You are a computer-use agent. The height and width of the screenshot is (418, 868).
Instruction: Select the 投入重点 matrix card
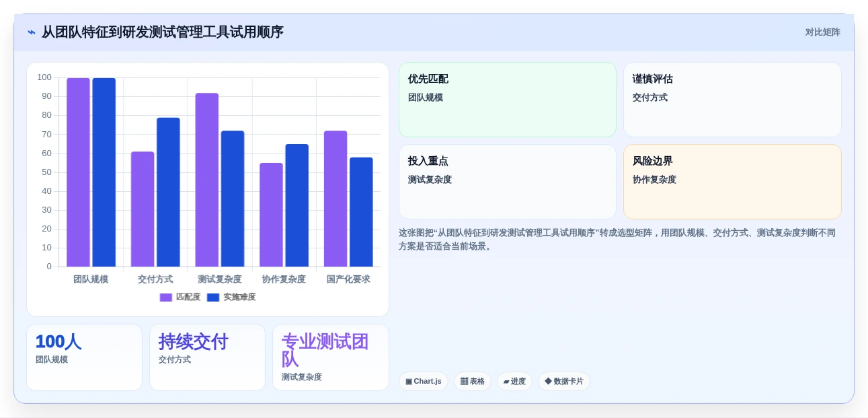pyautogui.click(x=508, y=182)
